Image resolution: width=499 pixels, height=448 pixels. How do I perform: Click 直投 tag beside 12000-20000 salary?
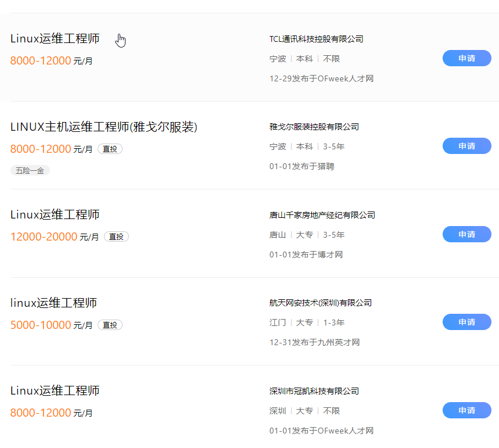coord(116,236)
